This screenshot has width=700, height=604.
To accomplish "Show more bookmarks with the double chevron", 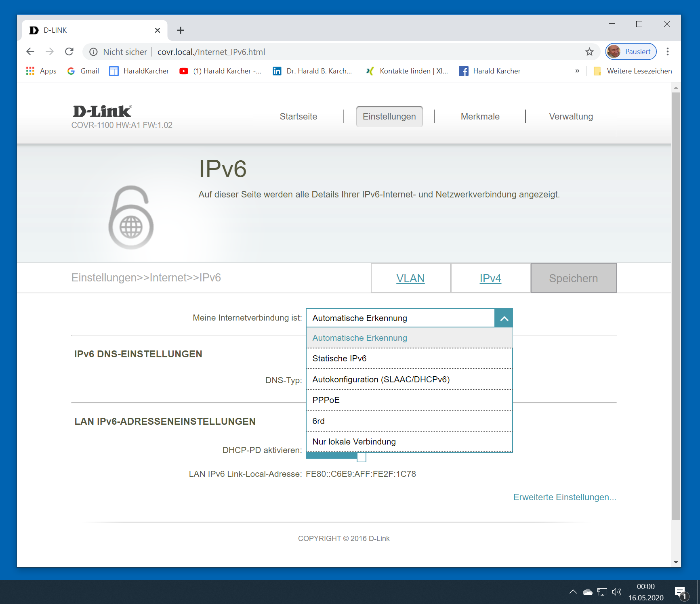I will point(577,71).
